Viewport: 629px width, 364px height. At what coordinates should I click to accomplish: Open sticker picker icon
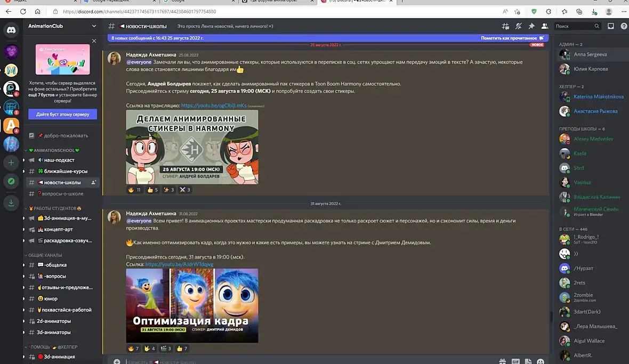(528, 361)
